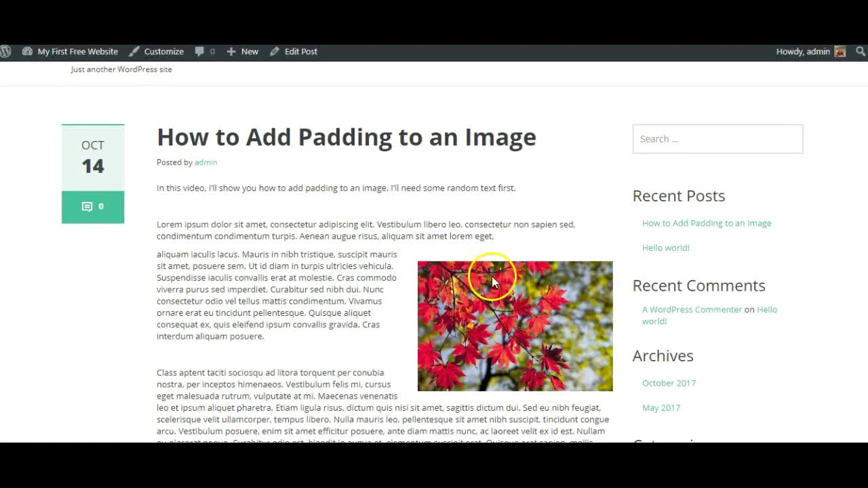This screenshot has width=868, height=488.
Task: Click the search magnifier icon in admin bar
Action: click(x=861, y=52)
